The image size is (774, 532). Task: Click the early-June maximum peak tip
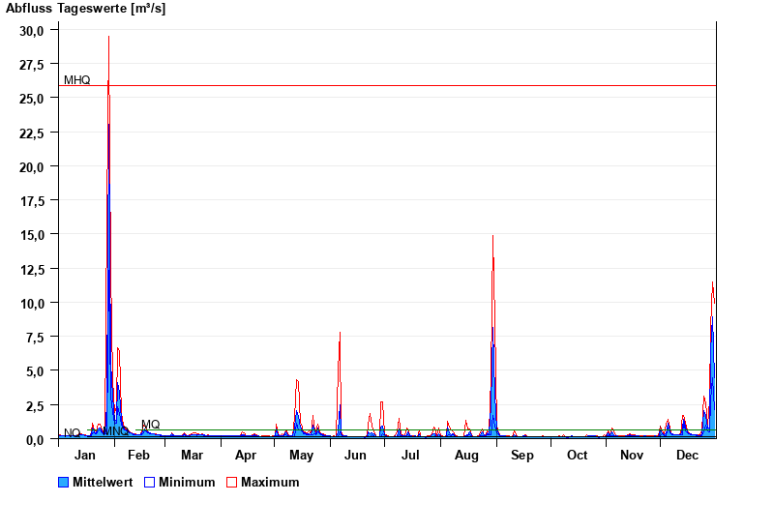(x=340, y=333)
